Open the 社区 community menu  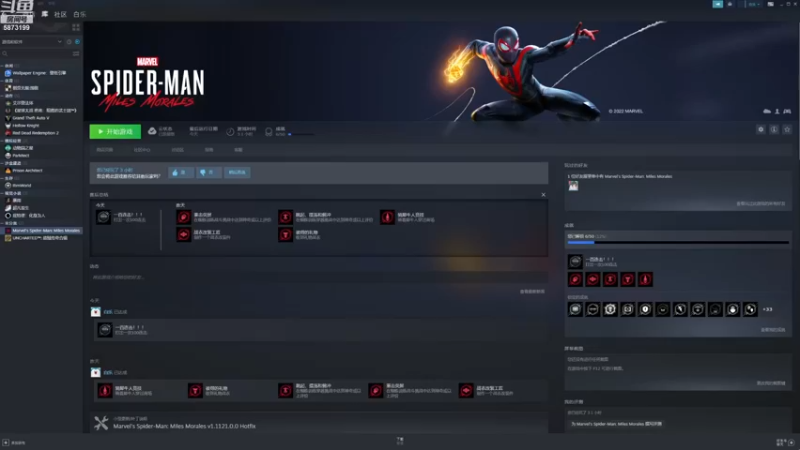(x=60, y=14)
